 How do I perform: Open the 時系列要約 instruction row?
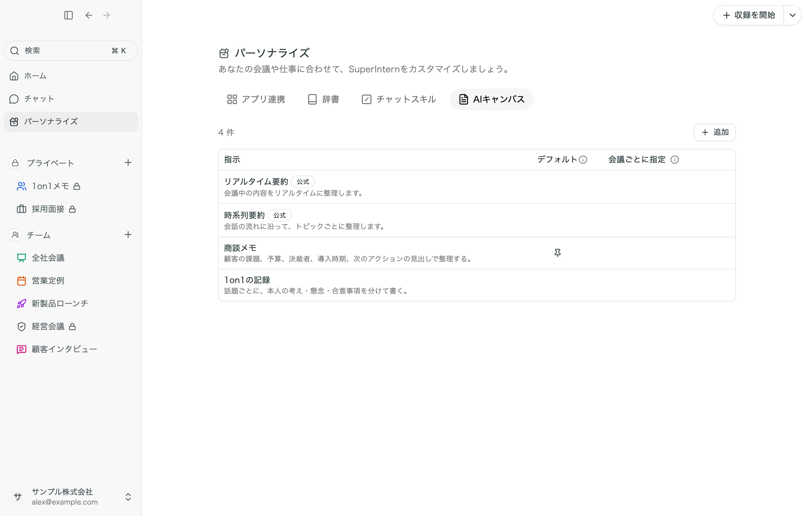[477, 220]
